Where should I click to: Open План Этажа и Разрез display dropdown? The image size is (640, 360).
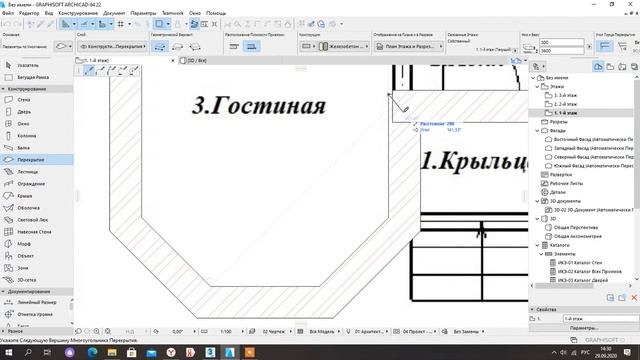[x=409, y=47]
